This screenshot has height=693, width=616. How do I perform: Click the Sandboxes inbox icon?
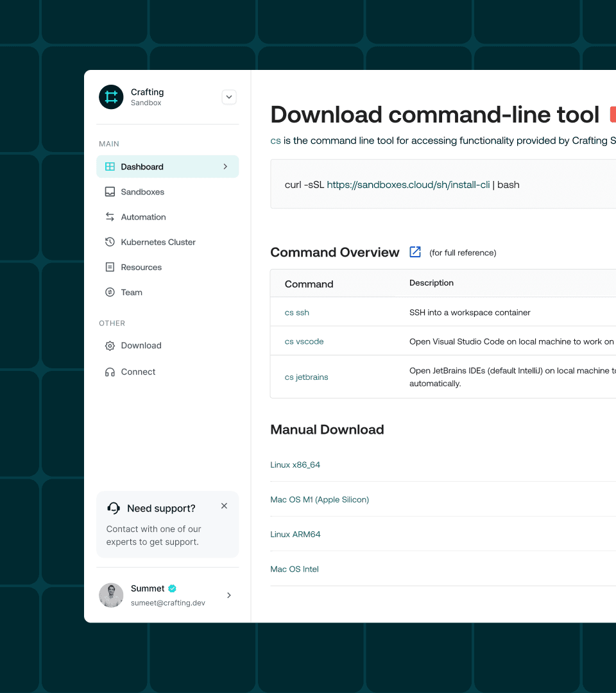click(x=110, y=192)
